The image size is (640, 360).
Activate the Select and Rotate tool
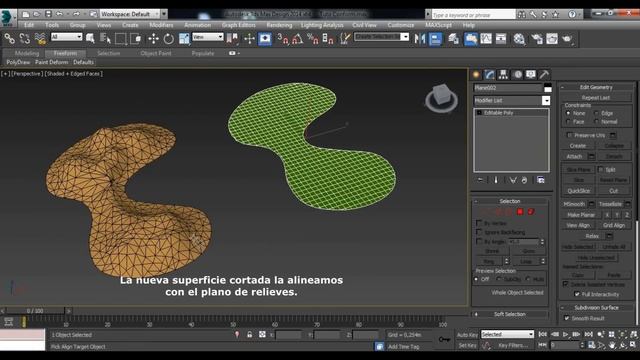tap(168, 39)
